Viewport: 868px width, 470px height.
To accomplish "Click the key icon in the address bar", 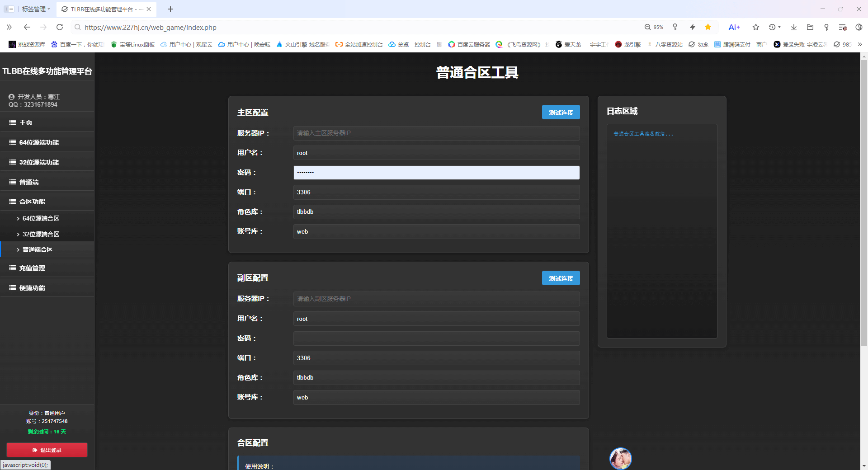I will 675,27.
